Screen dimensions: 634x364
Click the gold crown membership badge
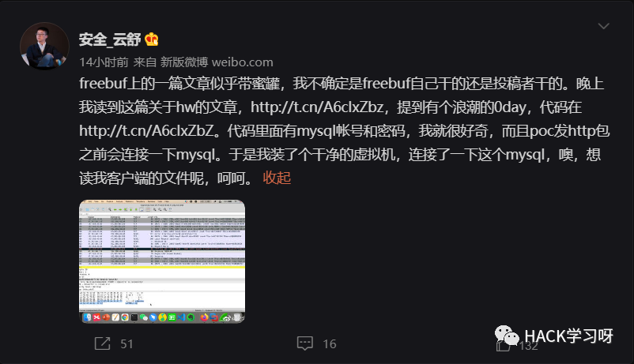coord(151,39)
